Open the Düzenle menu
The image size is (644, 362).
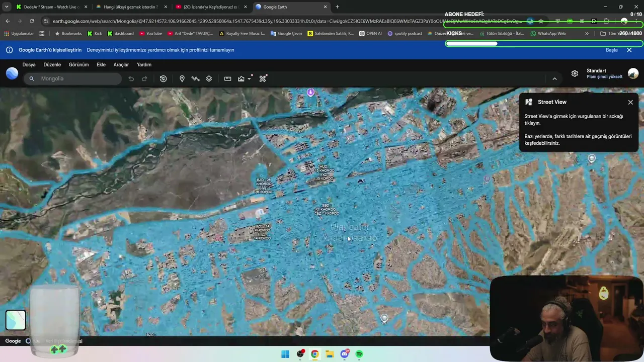[52, 64]
